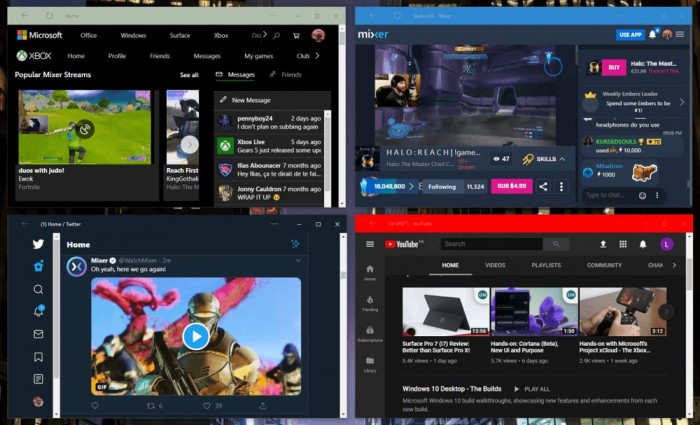Reply to the Mixer tweet
The image size is (700, 425).
click(95, 406)
